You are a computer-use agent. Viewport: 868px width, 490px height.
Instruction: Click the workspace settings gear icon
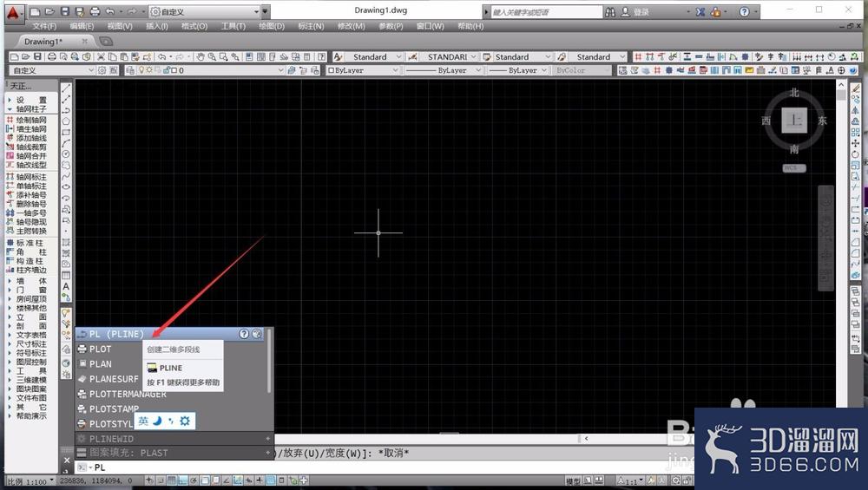pyautogui.click(x=102, y=70)
